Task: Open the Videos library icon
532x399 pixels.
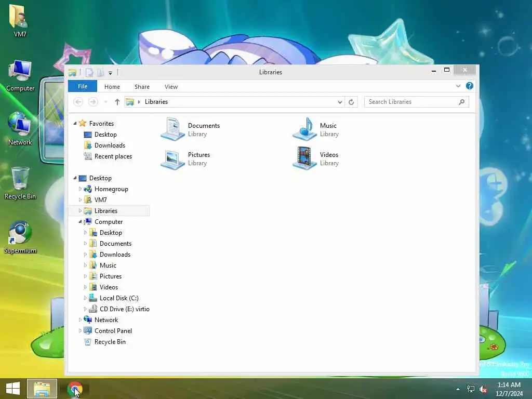Action: pyautogui.click(x=304, y=158)
